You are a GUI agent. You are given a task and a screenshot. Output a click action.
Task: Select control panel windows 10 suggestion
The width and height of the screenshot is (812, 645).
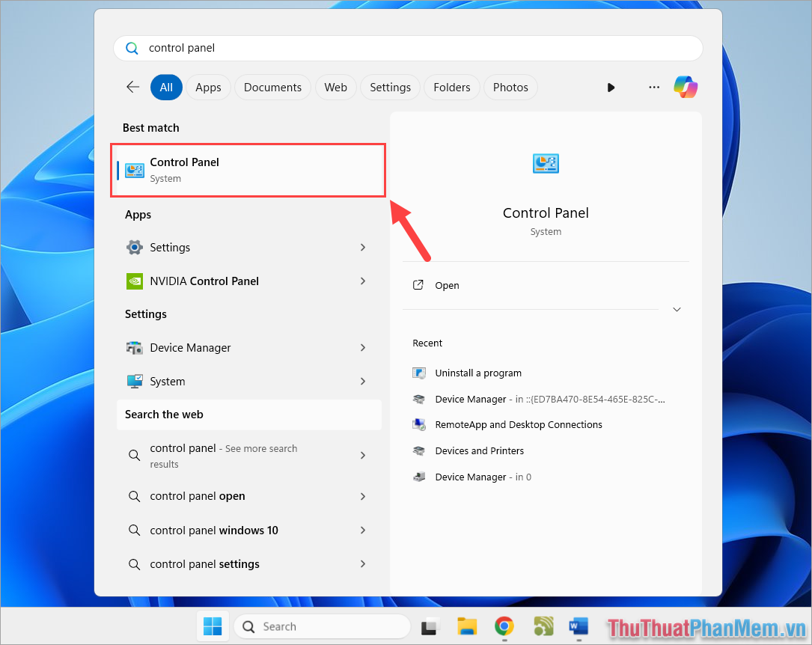pos(249,530)
